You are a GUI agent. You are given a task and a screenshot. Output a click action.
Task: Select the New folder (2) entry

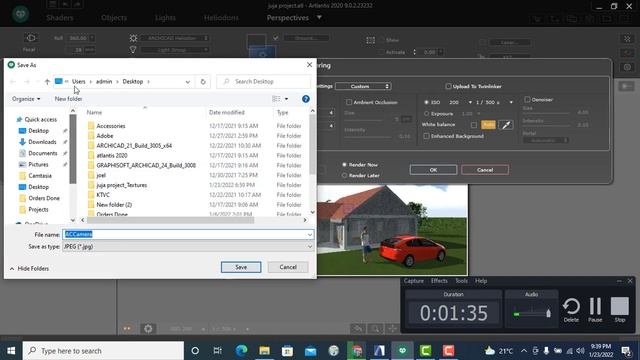[x=114, y=204]
